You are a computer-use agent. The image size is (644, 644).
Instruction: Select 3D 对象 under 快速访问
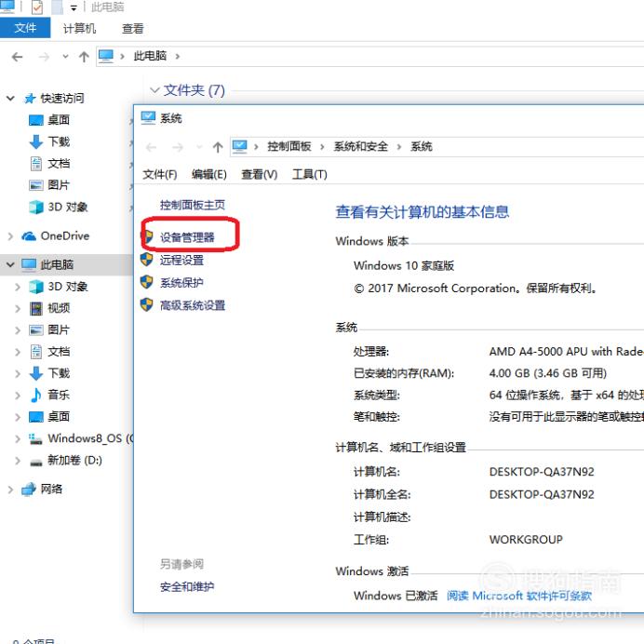coord(68,207)
